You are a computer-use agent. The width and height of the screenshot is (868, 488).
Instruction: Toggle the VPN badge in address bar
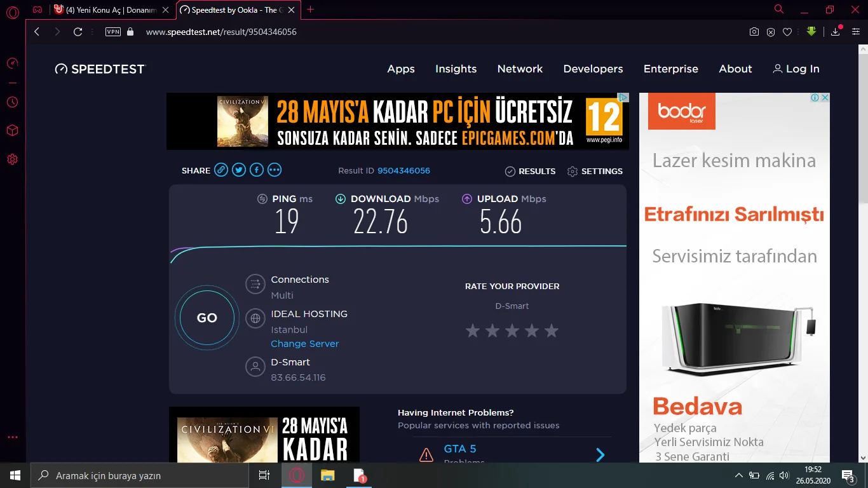click(x=112, y=31)
